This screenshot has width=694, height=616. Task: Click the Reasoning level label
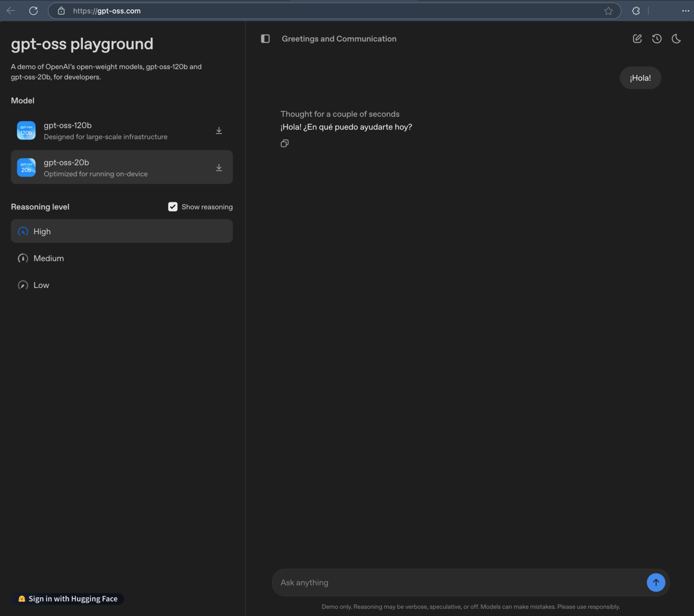[40, 207]
